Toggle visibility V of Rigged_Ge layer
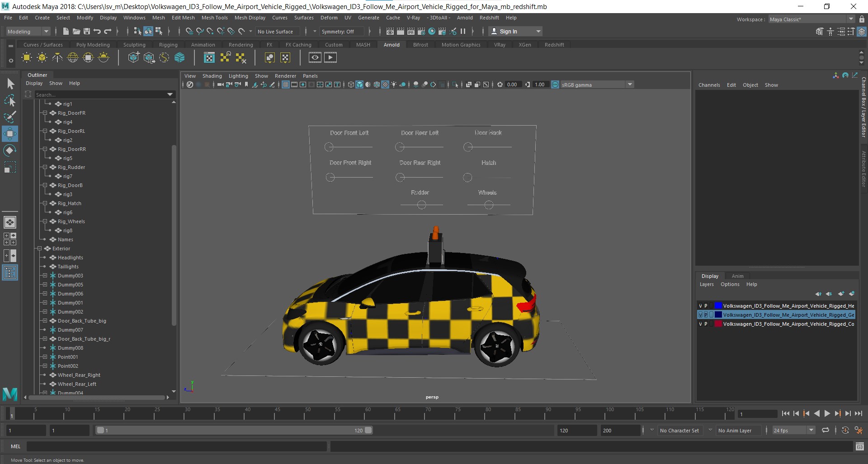 700,315
